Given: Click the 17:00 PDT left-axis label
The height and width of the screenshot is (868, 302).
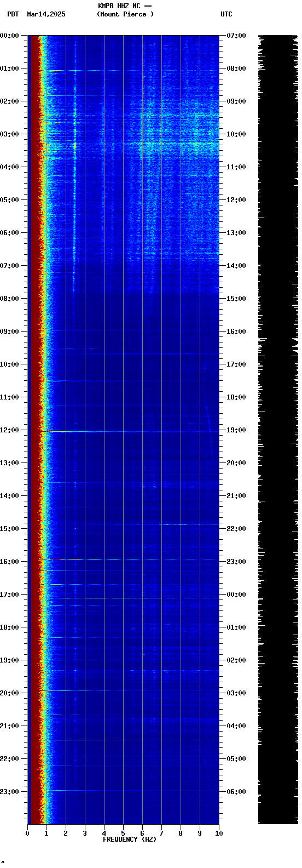Looking at the screenshot, I should [9, 595].
